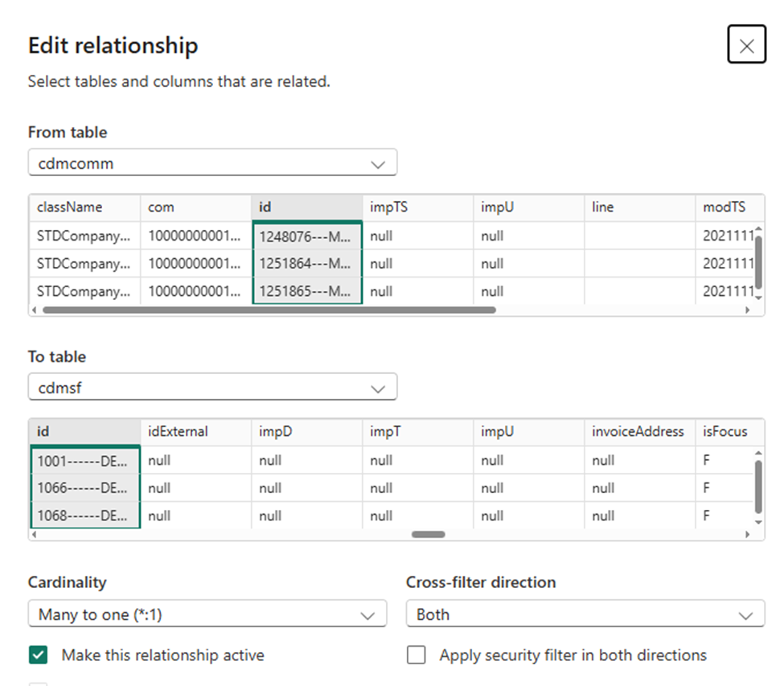784x686 pixels.
Task: Uncheck Make this relationship active
Action: pyautogui.click(x=38, y=655)
